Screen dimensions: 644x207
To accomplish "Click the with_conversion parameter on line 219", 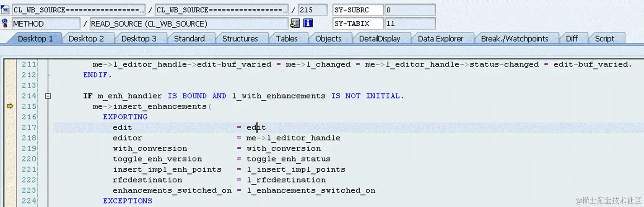I will click(150, 148).
